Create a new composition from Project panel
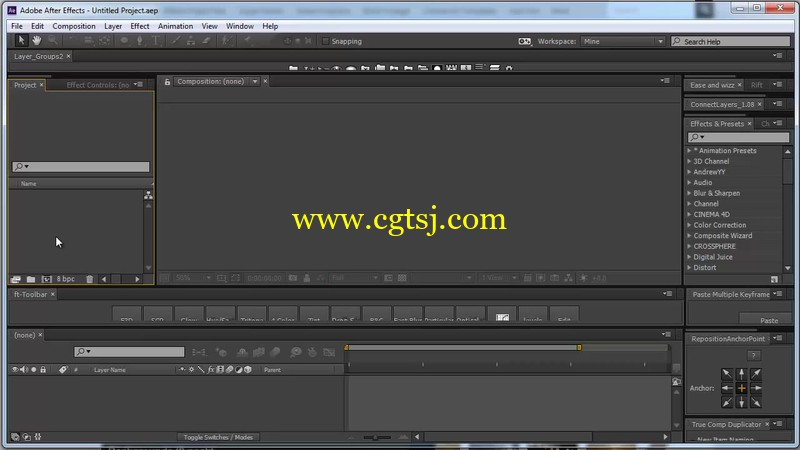Screen dimensions: 800x450 tap(46, 279)
